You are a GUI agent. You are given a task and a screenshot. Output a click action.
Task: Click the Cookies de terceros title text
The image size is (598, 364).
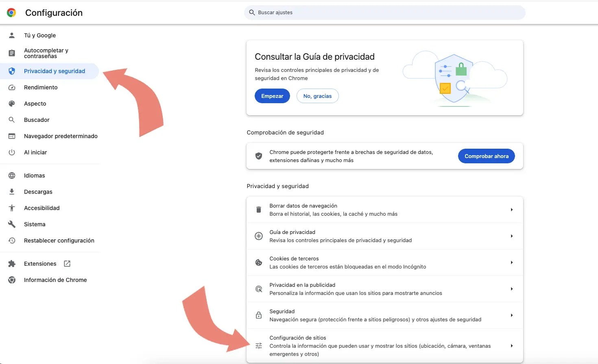(294, 258)
